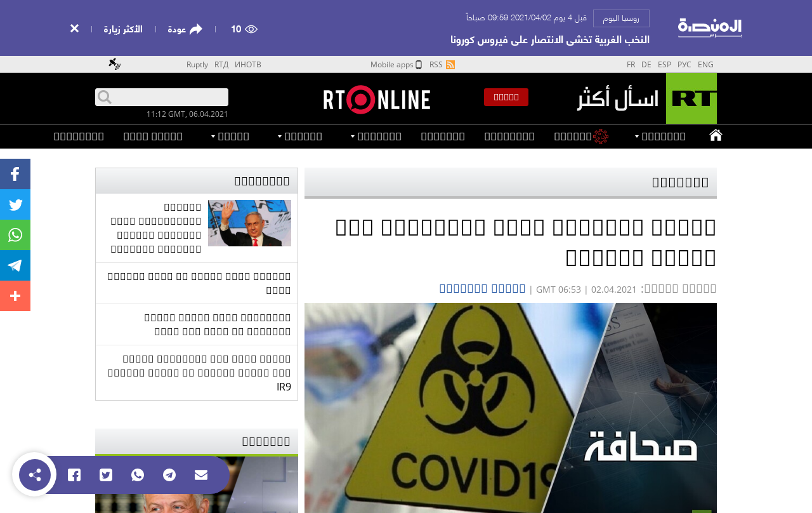Share via WhatsApp in left sidebar
The height and width of the screenshot is (513, 812).
click(x=15, y=235)
